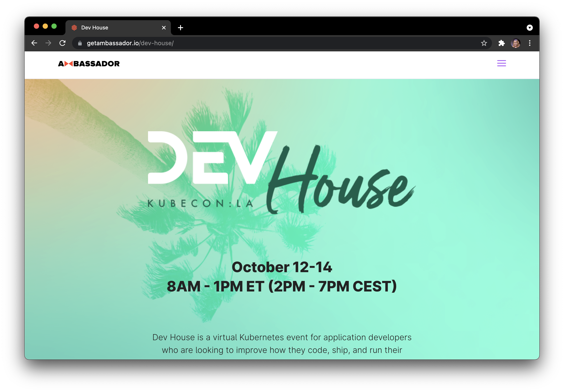
Task: Click the Dev House virtual Kubernetes event description
Action: [282, 343]
